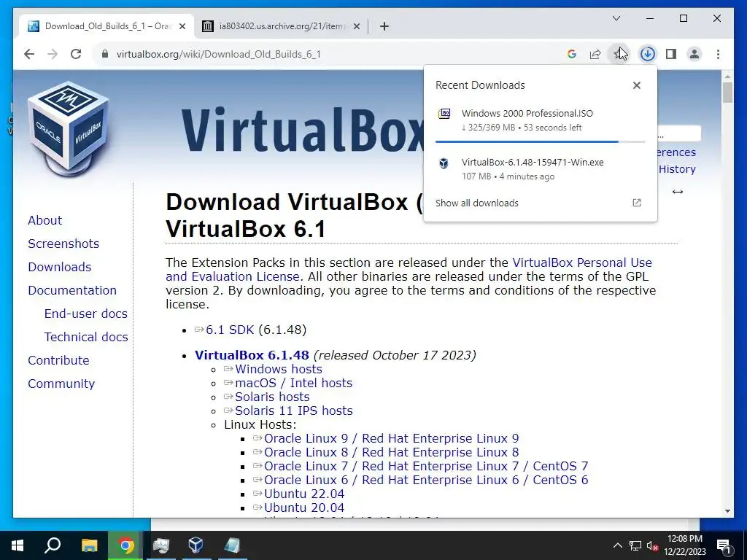The height and width of the screenshot is (560, 747).
Task: Switch to the ia803402.us.archive.org tab
Action: [281, 26]
